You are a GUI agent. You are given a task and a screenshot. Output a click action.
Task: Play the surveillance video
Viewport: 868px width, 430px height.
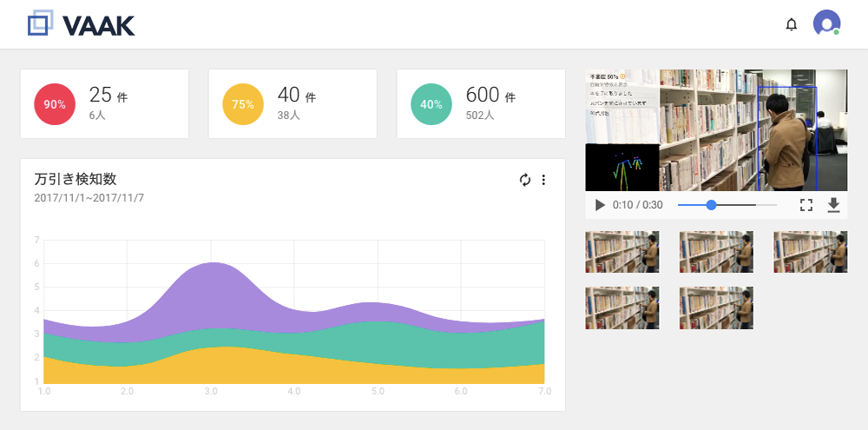[599, 205]
